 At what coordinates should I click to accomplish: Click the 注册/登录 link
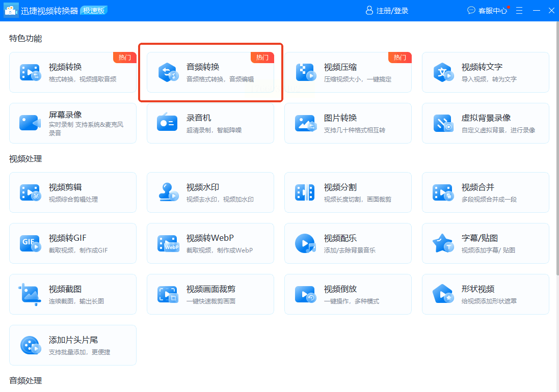tap(392, 11)
